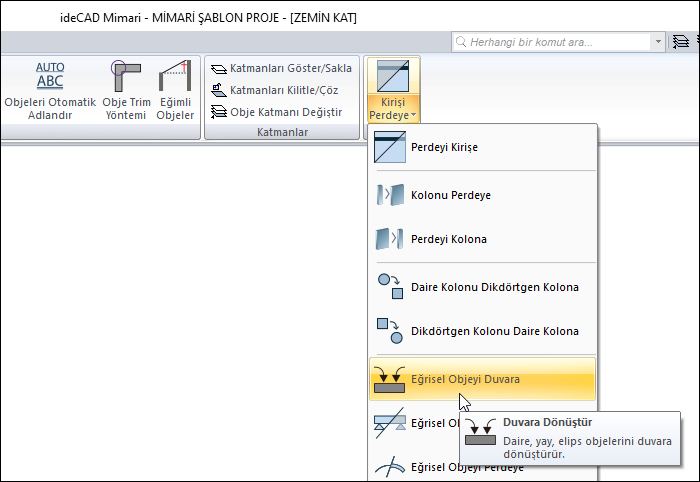
Task: Toggle Katmanları Göster/Sakla
Action: [281, 68]
